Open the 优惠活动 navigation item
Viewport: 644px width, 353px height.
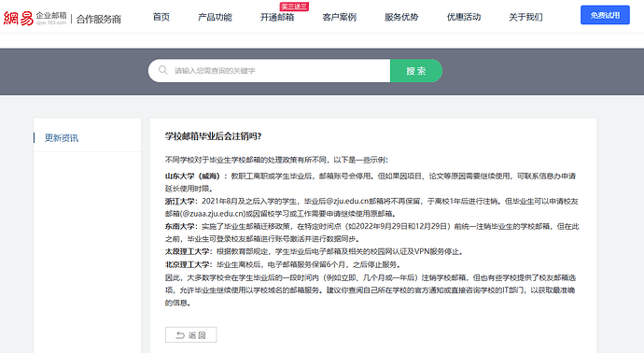pos(464,17)
